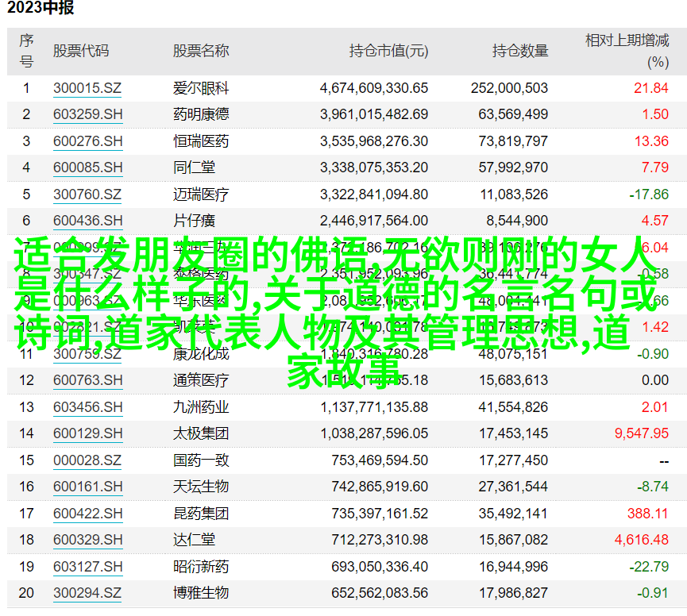687x616 pixels.
Task: Select stock name 恒瑞医药
Action: click(201, 141)
